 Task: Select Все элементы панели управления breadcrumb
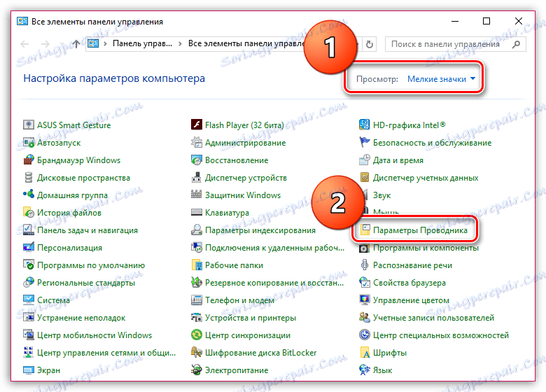click(247, 43)
